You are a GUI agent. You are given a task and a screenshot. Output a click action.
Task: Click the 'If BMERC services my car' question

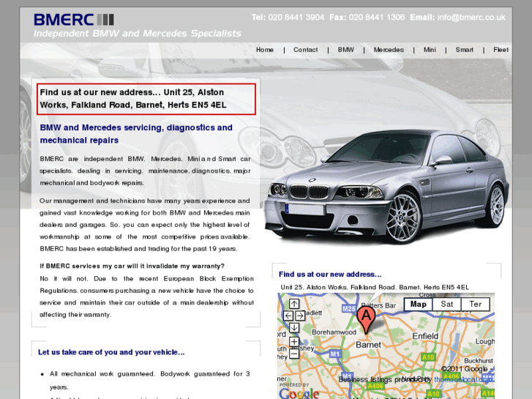[132, 266]
